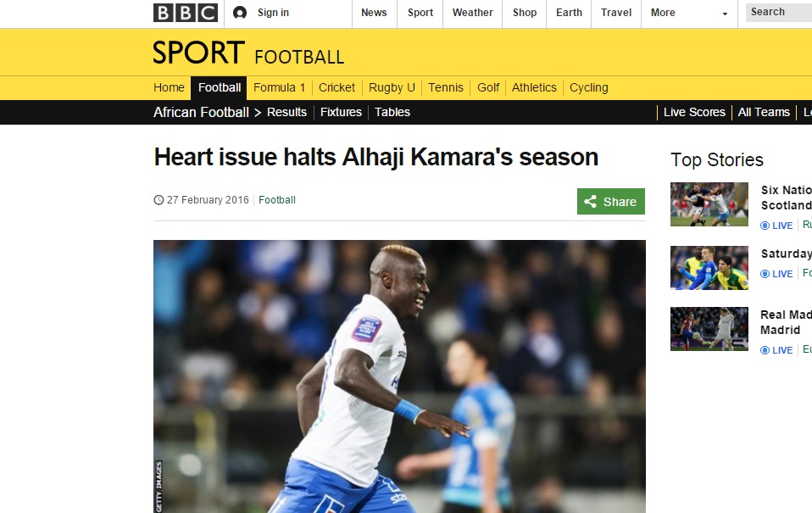Click the SPORT logo in yellow banner
The height and width of the screenshot is (513, 812).
[x=199, y=53]
